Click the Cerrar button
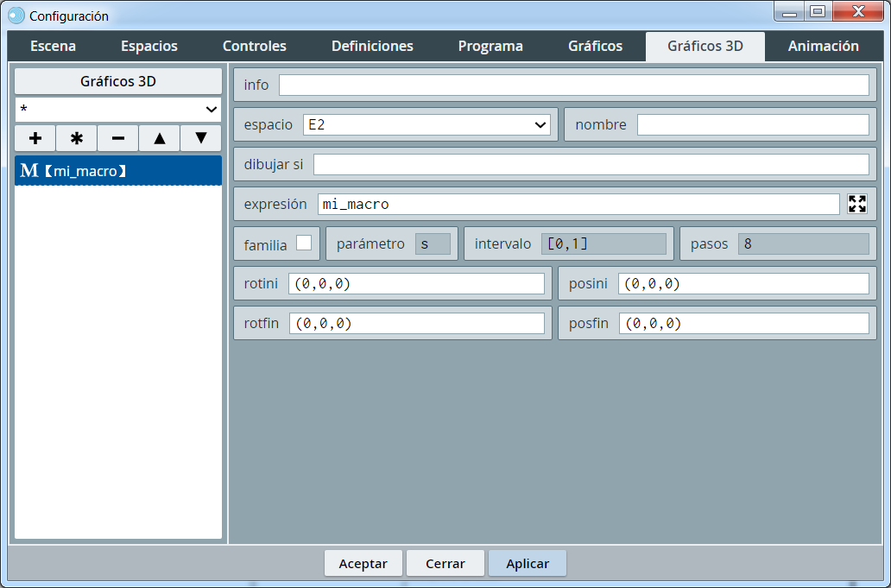891x588 pixels. coord(445,564)
